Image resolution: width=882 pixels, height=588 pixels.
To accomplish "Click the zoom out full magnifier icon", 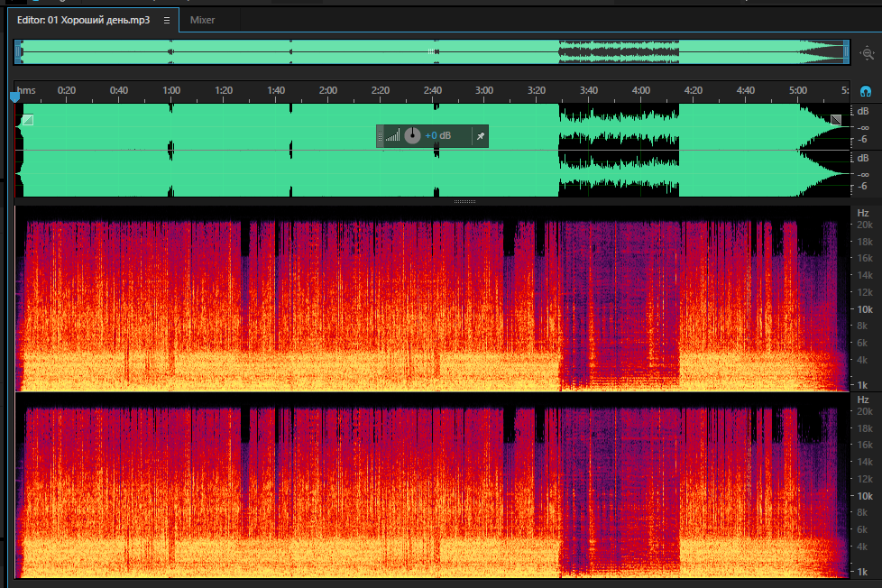I will tap(868, 53).
